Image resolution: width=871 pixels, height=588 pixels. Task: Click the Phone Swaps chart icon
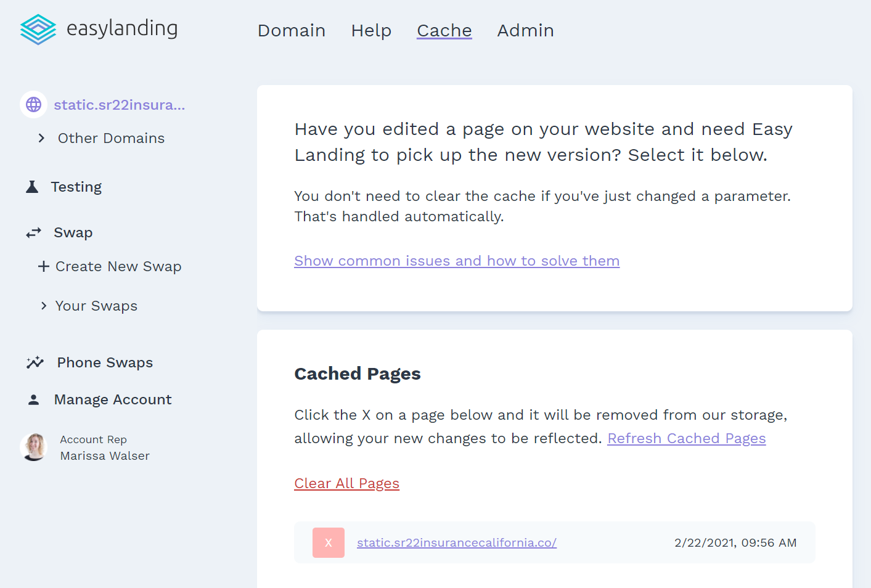coord(35,362)
